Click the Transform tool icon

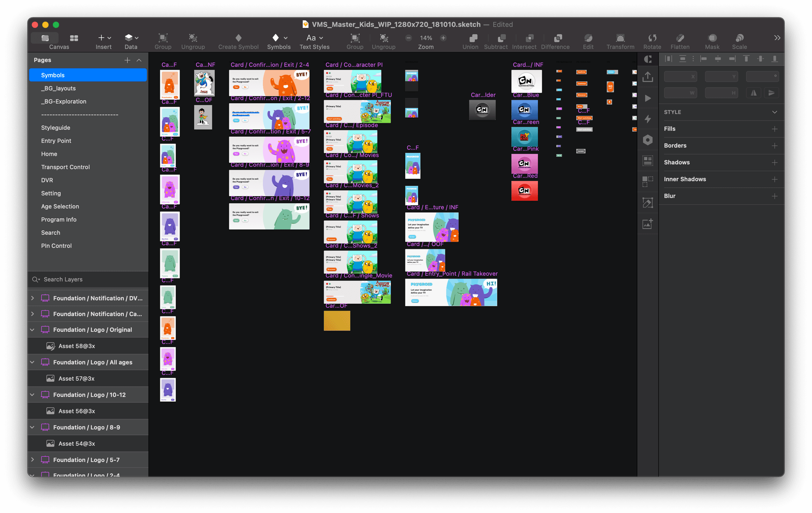click(620, 38)
